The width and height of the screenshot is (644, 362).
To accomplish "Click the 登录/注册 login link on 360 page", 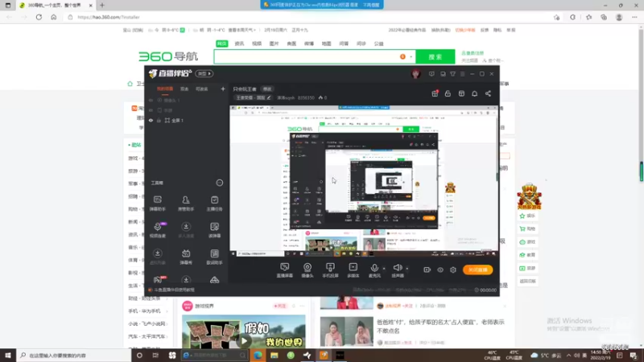I will (x=473, y=53).
